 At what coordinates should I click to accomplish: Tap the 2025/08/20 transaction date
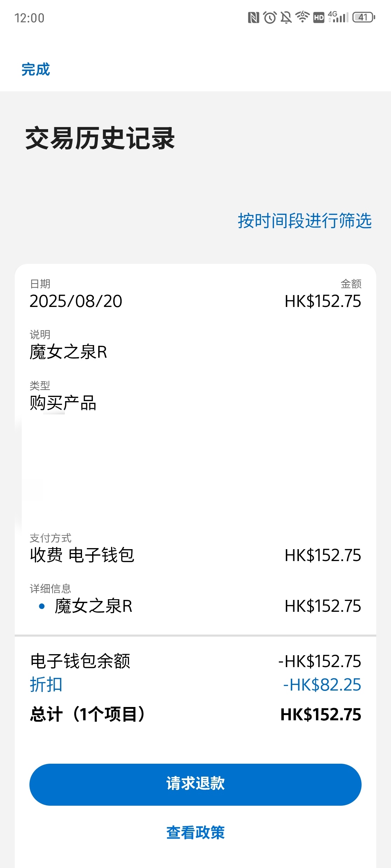pos(76,301)
